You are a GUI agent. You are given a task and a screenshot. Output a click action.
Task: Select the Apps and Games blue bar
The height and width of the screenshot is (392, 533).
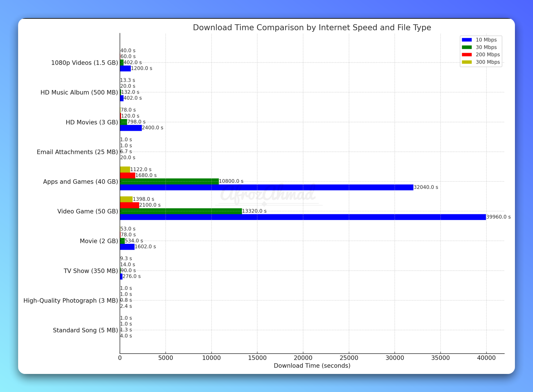[x=267, y=188]
